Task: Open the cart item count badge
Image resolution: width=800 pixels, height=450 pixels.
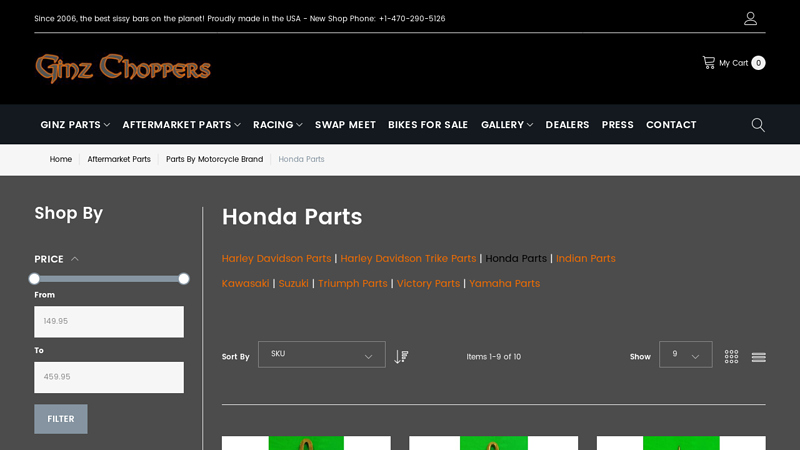Action: click(x=758, y=63)
